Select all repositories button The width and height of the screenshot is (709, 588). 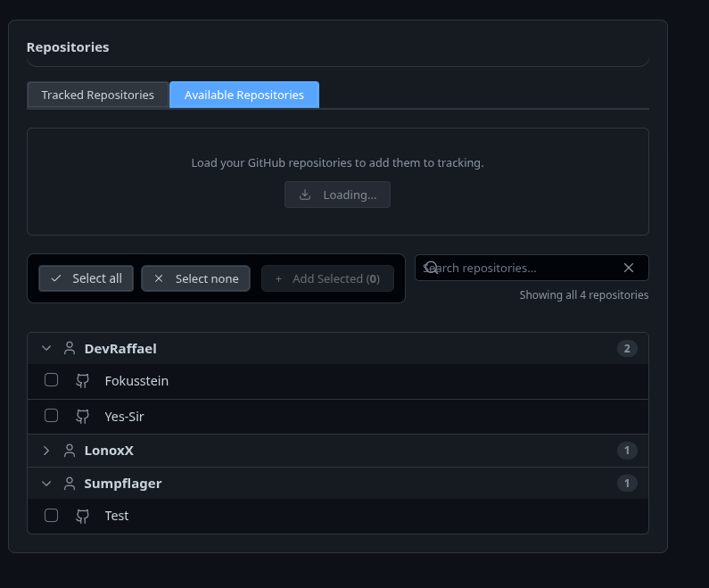tap(86, 278)
